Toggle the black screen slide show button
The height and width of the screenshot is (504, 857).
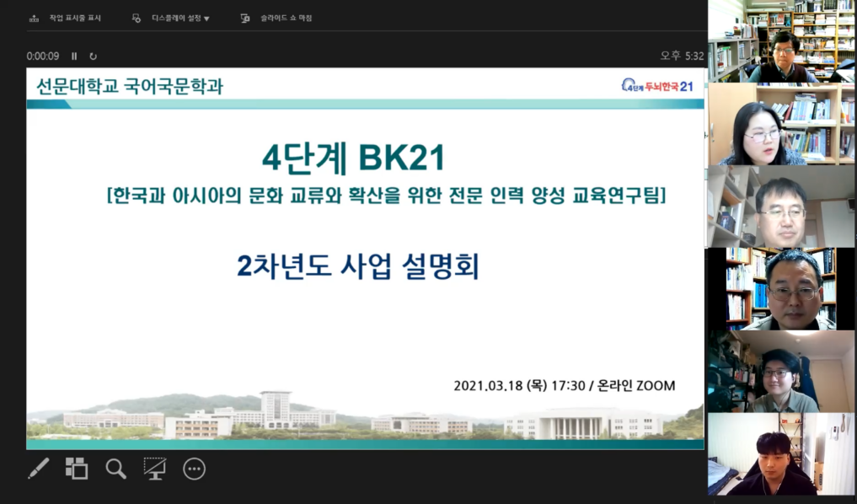point(155,469)
